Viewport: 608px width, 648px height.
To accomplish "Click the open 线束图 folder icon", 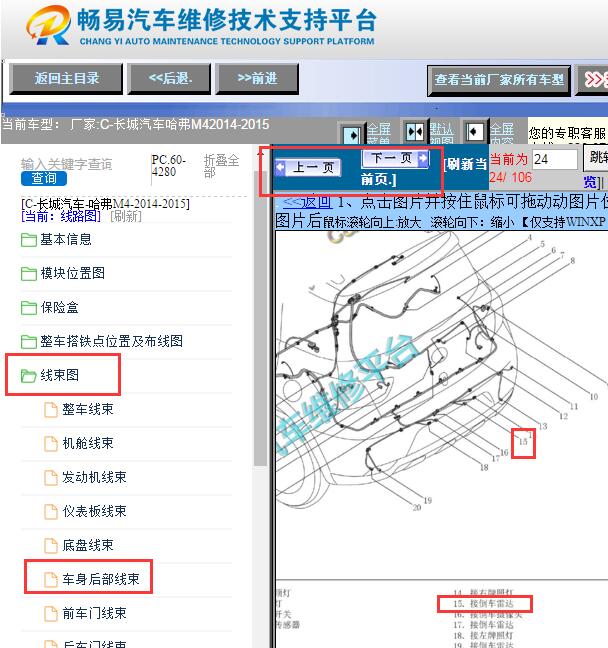I will (29, 375).
